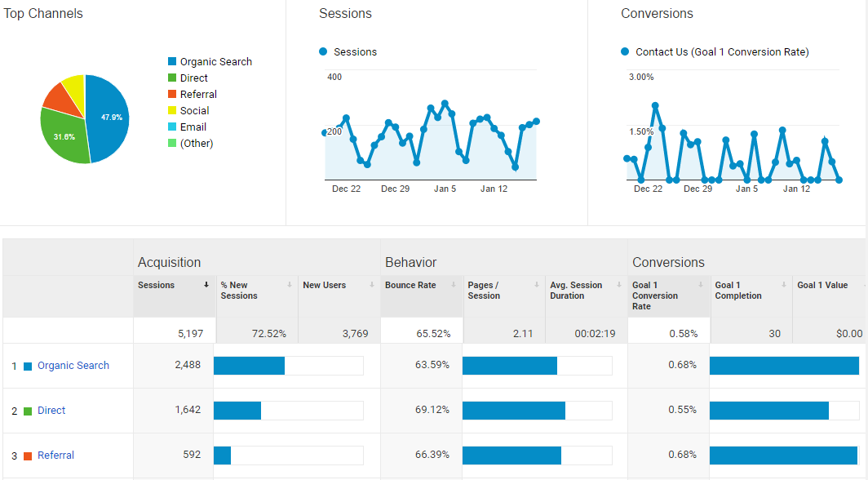Click the Contact Us goal legend dot
Screen dimensions: 868x480
coord(625,51)
